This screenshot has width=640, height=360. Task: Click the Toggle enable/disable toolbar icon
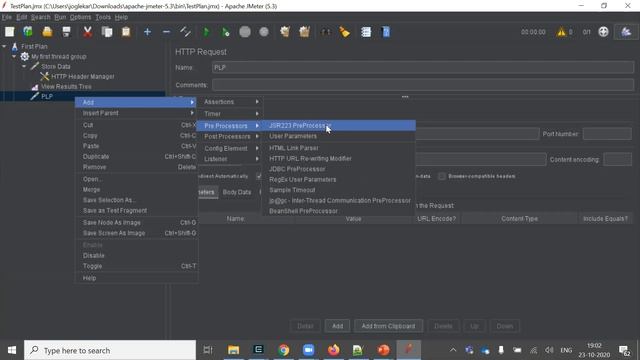(x=185, y=32)
